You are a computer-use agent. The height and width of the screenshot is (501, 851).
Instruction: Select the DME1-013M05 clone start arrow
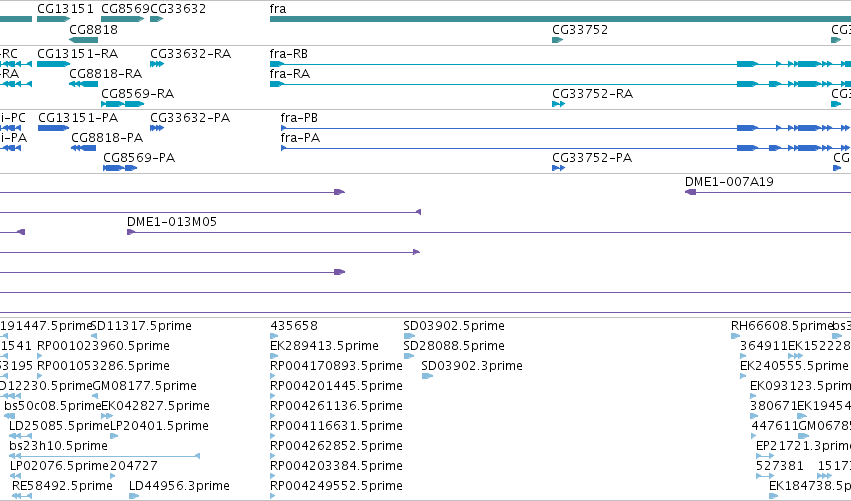coord(131,232)
